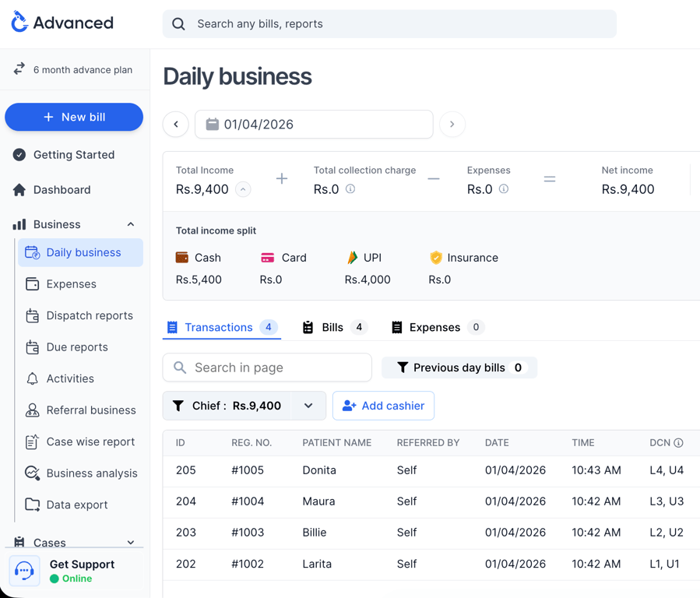
Task: Expand the Cases section in sidebar
Action: [131, 542]
